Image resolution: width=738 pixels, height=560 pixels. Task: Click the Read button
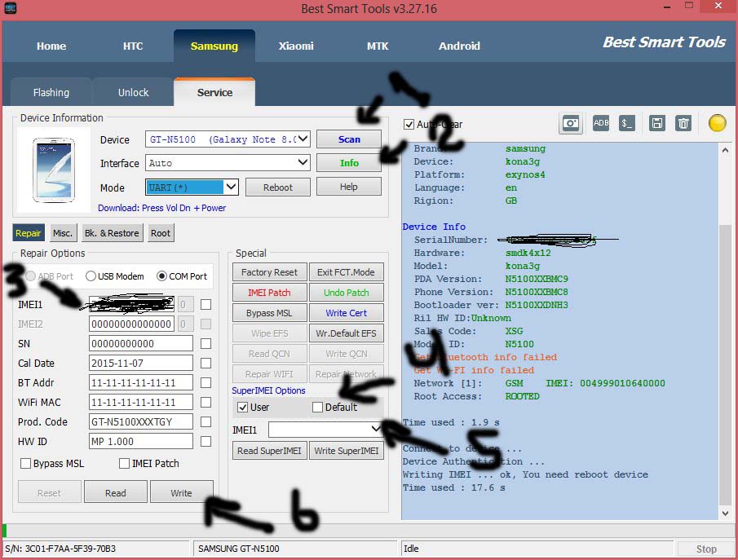click(115, 492)
